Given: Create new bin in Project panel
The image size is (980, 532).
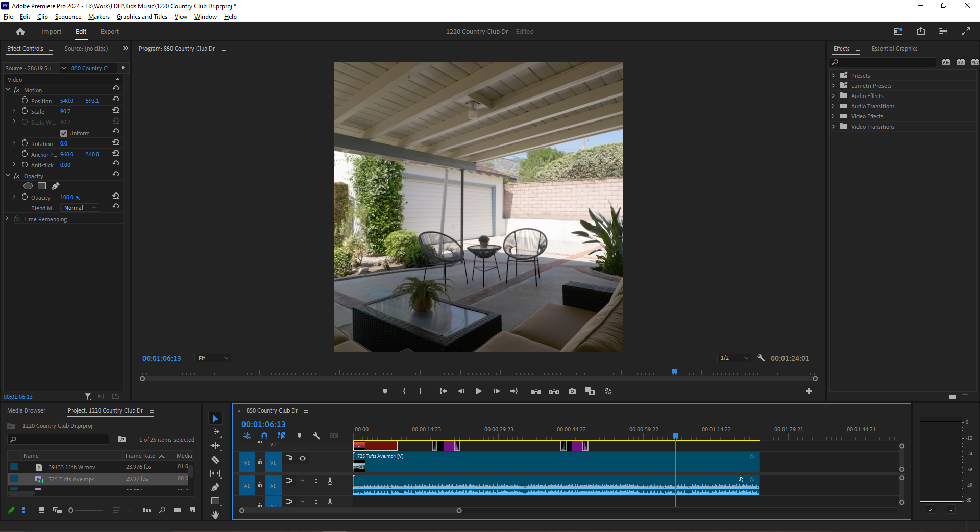Looking at the screenshot, I should click(x=177, y=510).
